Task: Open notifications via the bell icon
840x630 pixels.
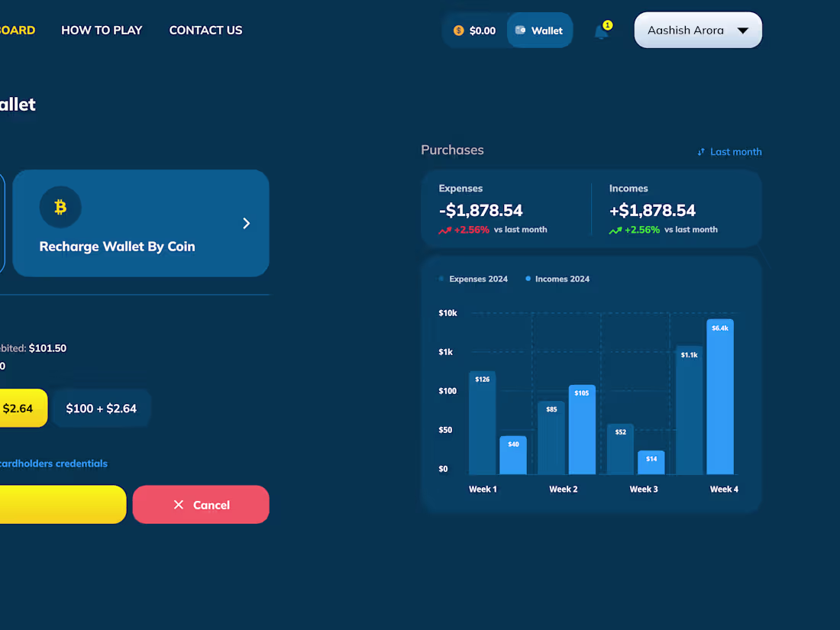Action: pos(603,31)
